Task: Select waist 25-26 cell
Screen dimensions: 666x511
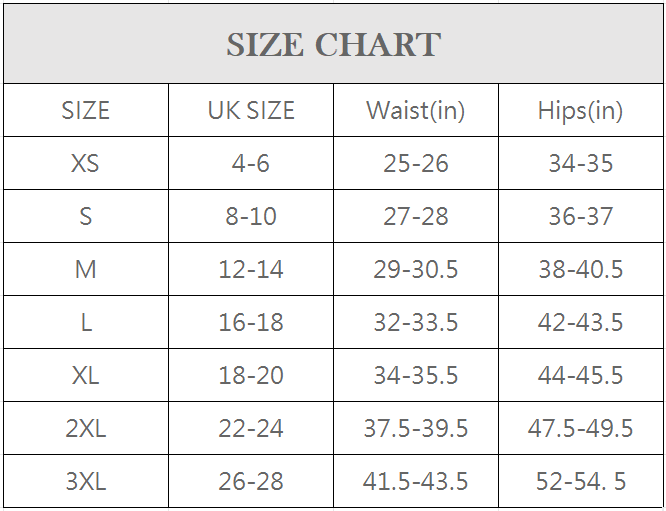Action: [416, 163]
